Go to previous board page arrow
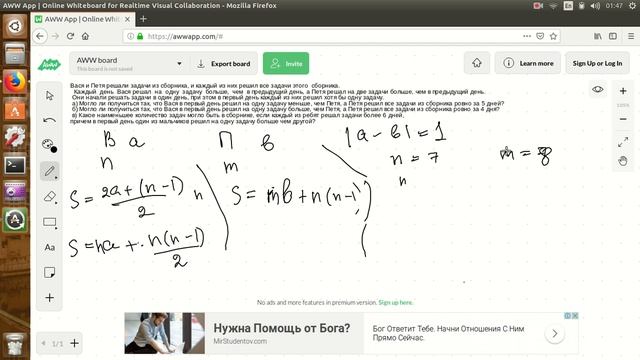 43,343
